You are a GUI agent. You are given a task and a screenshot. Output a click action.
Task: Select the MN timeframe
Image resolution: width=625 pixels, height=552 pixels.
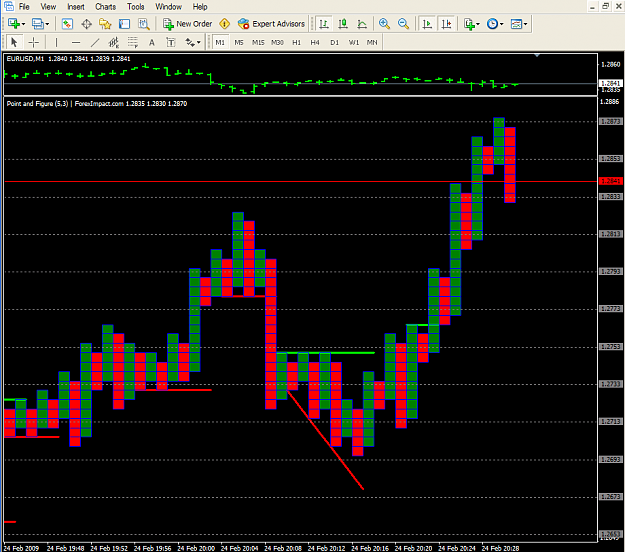tap(372, 42)
